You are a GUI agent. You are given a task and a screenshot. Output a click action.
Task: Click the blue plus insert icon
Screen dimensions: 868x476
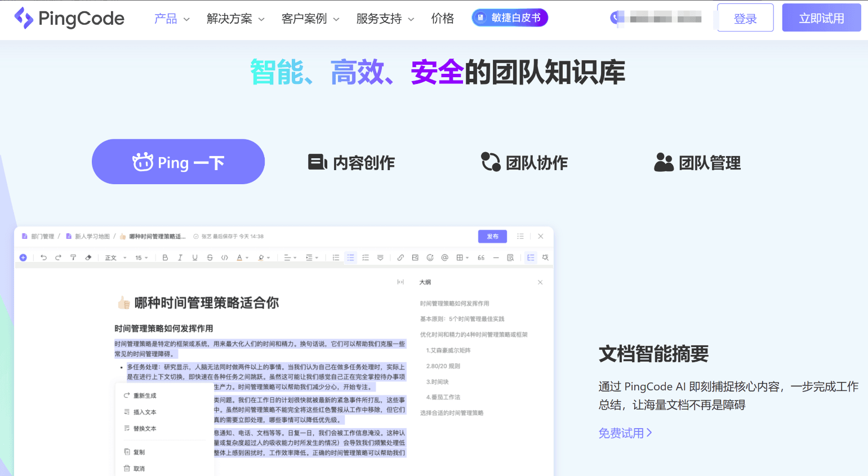[x=23, y=257]
